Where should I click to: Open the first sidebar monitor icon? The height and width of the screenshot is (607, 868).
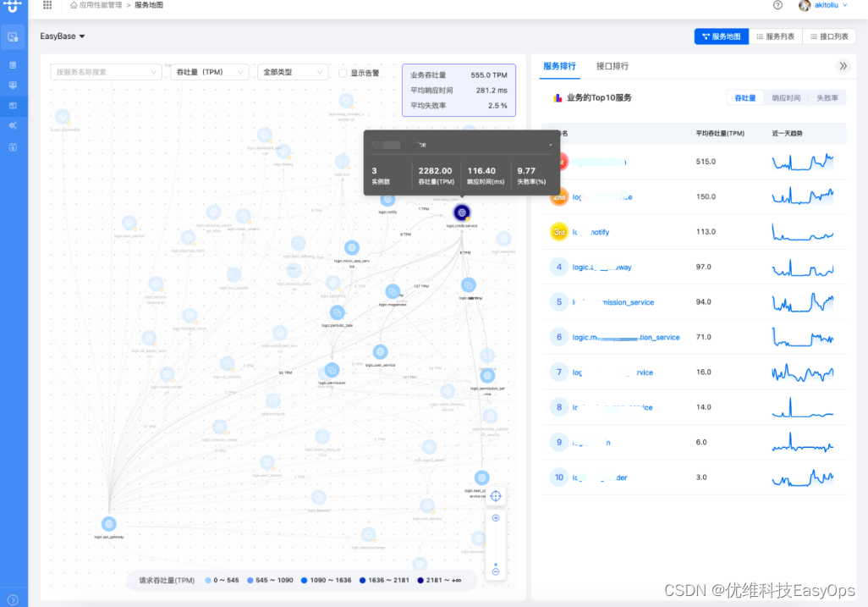pyautogui.click(x=13, y=37)
